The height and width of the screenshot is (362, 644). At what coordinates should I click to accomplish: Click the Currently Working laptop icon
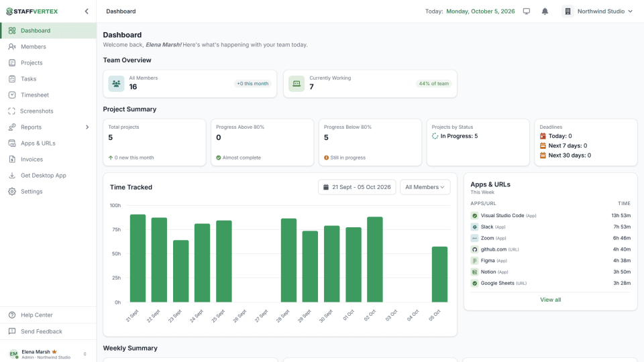(x=297, y=84)
